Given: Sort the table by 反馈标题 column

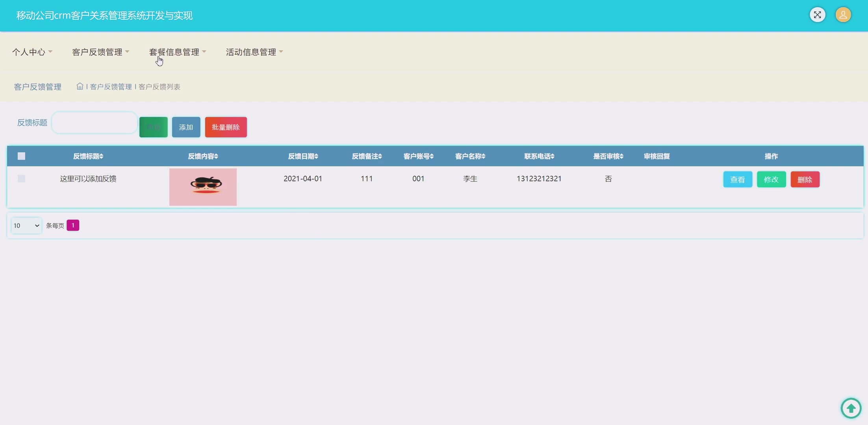Looking at the screenshot, I should (x=87, y=156).
